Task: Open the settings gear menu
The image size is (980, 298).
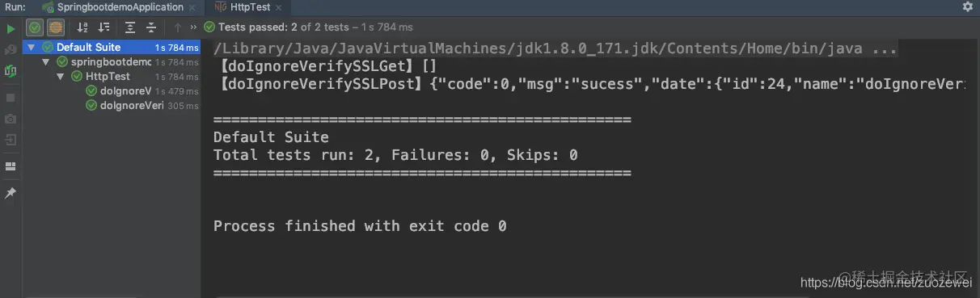Action: (967, 6)
